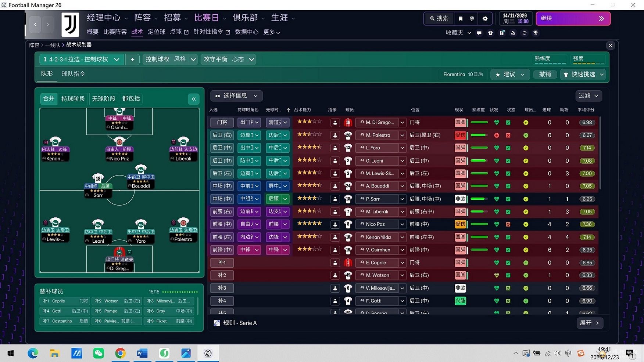Click the Juventus club badge
The width and height of the screenshot is (644, 362).
click(x=70, y=25)
